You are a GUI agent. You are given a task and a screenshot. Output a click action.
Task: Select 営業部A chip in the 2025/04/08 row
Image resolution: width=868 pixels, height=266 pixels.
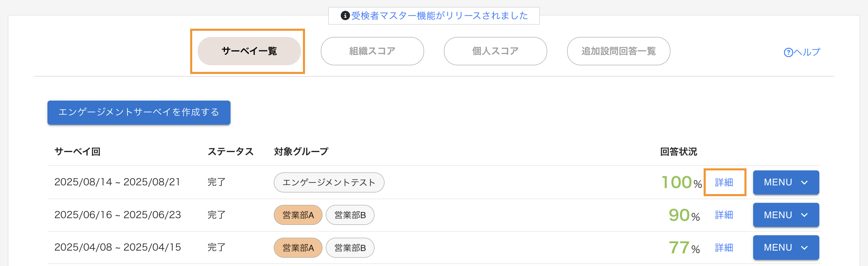click(x=298, y=248)
